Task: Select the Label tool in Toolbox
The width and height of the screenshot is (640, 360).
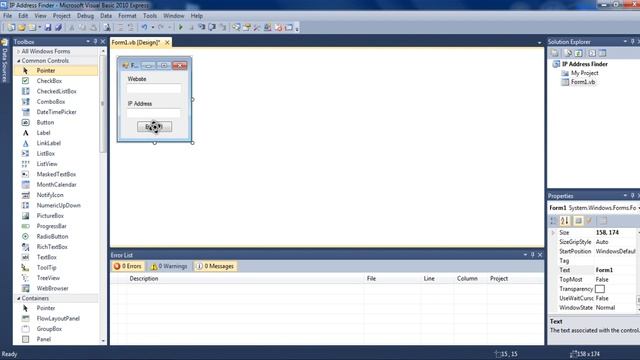Action: point(43,133)
